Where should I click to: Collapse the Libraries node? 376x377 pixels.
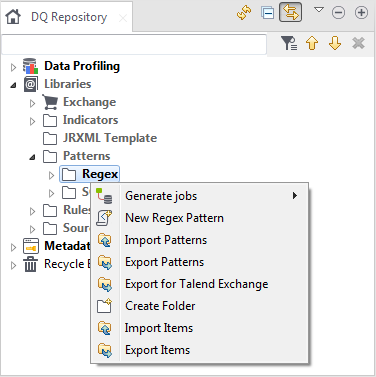click(x=13, y=85)
